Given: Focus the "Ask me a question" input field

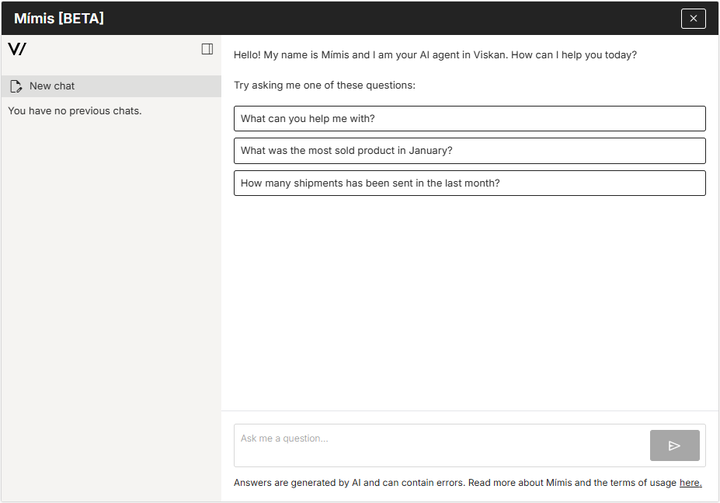Looking at the screenshot, I should click(440, 445).
